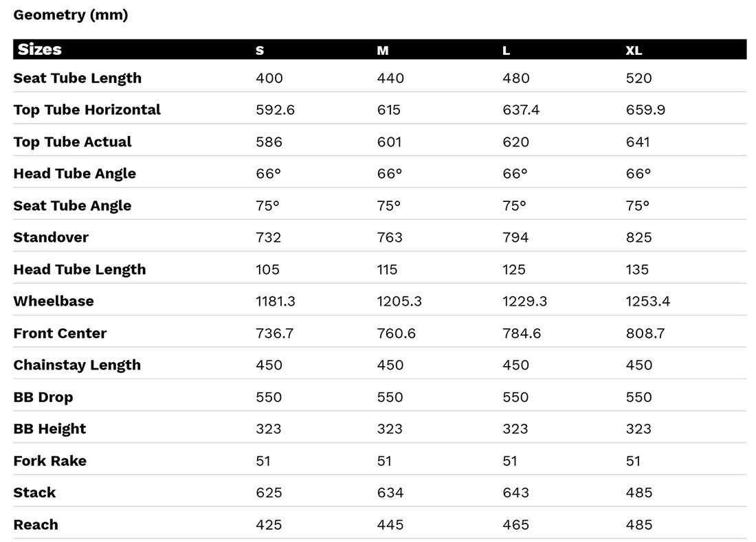The width and height of the screenshot is (756, 542).
Task: Click the "Geometry (mm)" heading
Action: pos(70,15)
